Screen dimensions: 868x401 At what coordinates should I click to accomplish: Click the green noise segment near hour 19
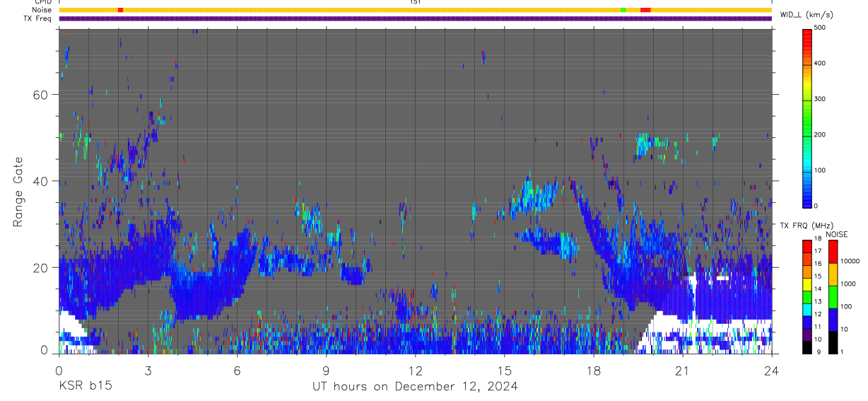tap(623, 10)
